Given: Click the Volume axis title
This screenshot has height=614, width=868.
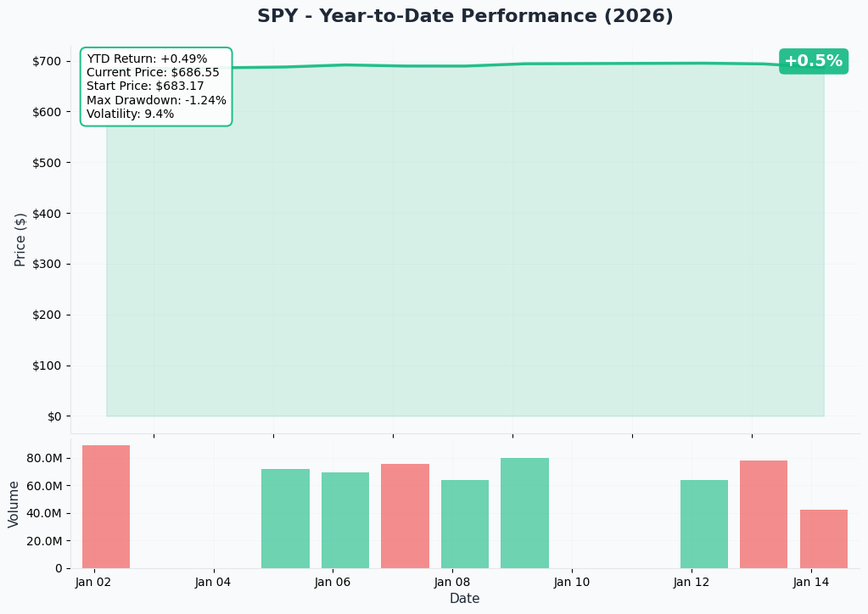Looking at the screenshot, I should click(x=14, y=504).
